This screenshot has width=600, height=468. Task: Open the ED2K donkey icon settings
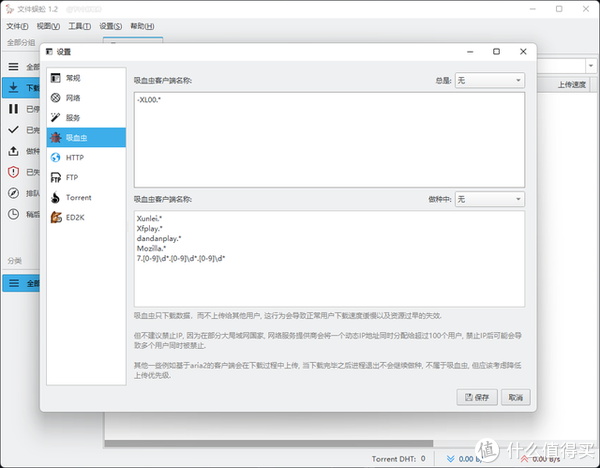pos(56,217)
